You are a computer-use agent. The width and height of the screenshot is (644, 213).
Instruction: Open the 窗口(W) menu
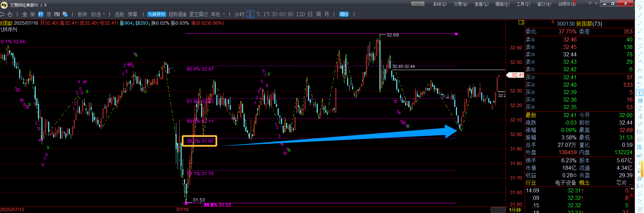coord(544,4)
